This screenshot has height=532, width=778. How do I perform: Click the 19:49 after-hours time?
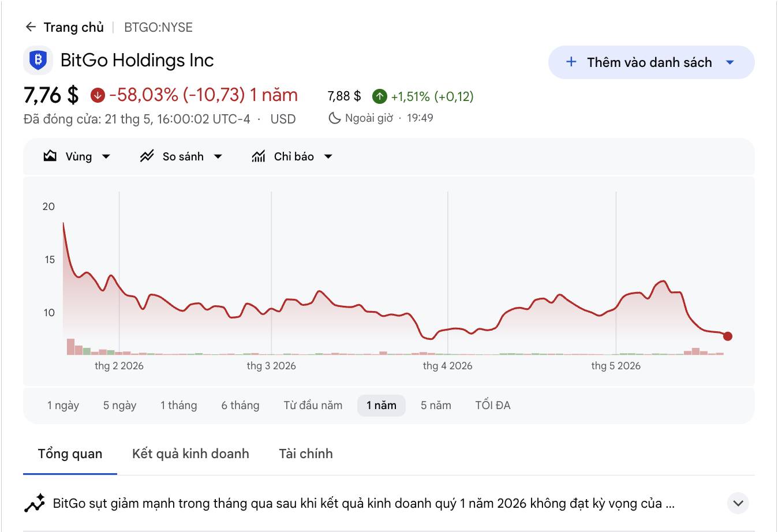click(420, 118)
